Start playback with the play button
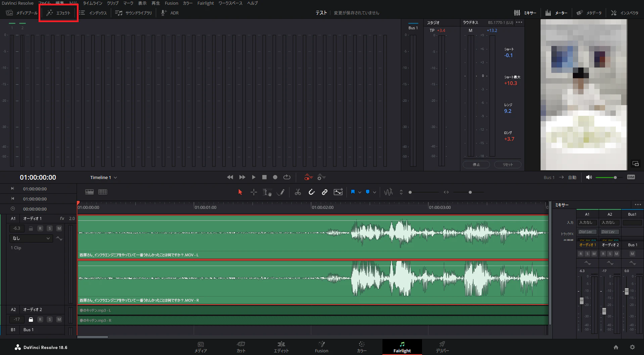The height and width of the screenshot is (355, 644). pyautogui.click(x=254, y=177)
